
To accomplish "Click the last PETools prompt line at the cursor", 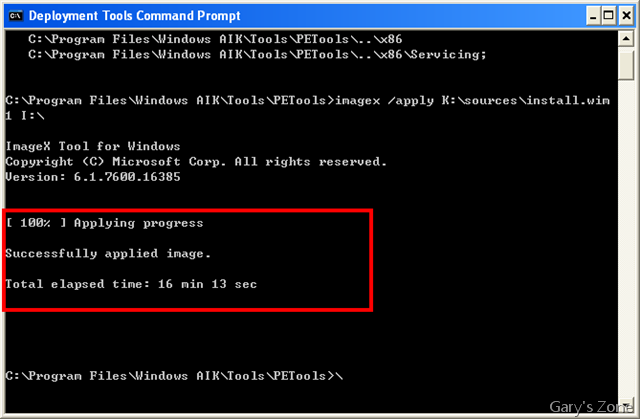I will (x=174, y=376).
